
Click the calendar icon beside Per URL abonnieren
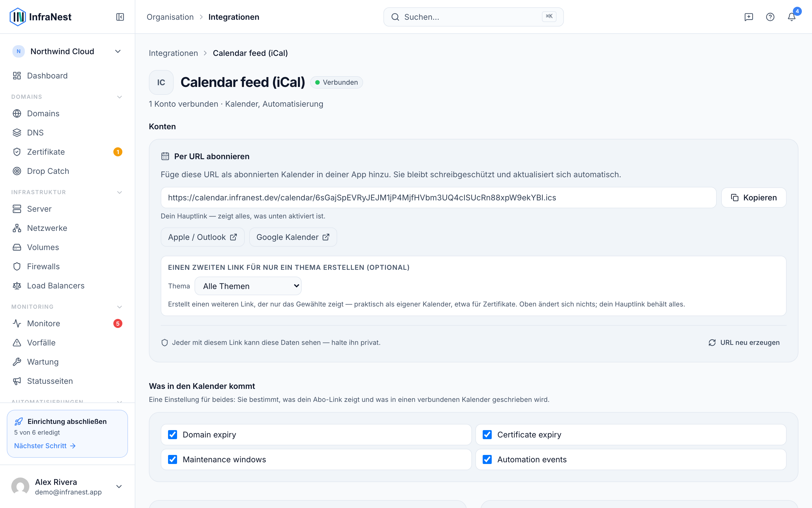[165, 156]
